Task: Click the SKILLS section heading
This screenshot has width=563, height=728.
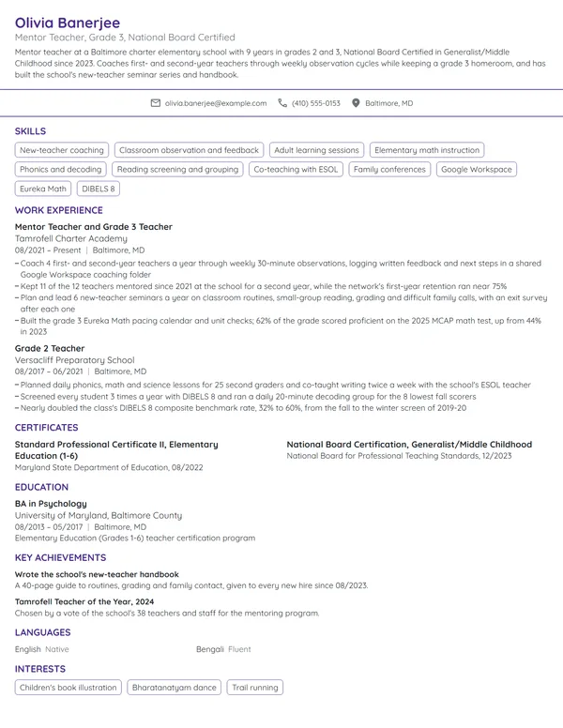Action: point(30,131)
